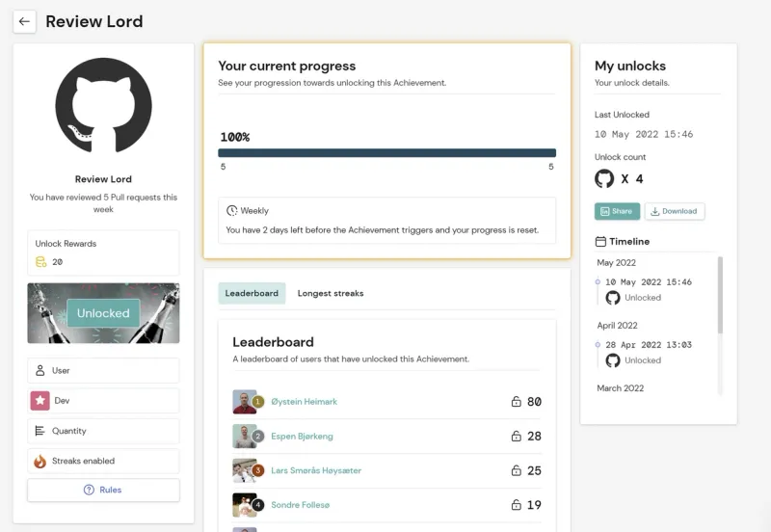
Task: Click the coins icon under Unlock Rewards
Action: [40, 262]
